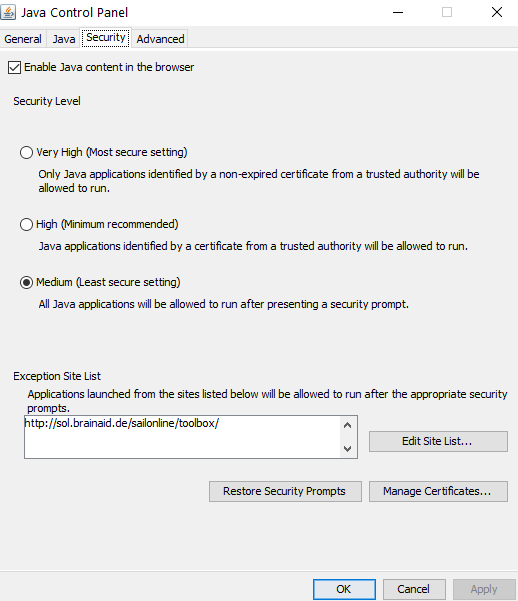Select Medium (Least secure setting) option

pos(26,283)
